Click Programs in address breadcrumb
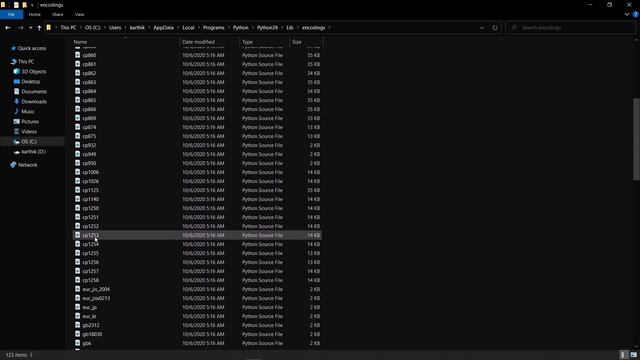Image resolution: width=640 pixels, height=360 pixels. (213, 28)
